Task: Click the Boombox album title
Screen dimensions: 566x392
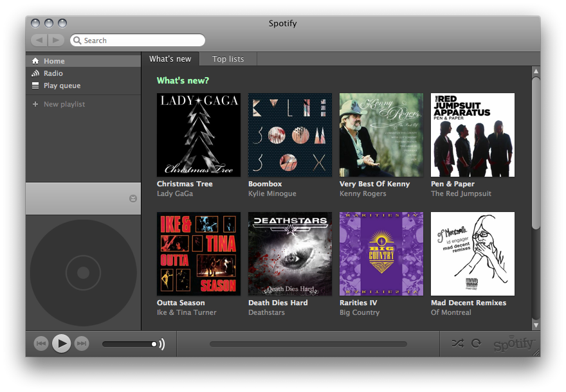Action: tap(265, 184)
